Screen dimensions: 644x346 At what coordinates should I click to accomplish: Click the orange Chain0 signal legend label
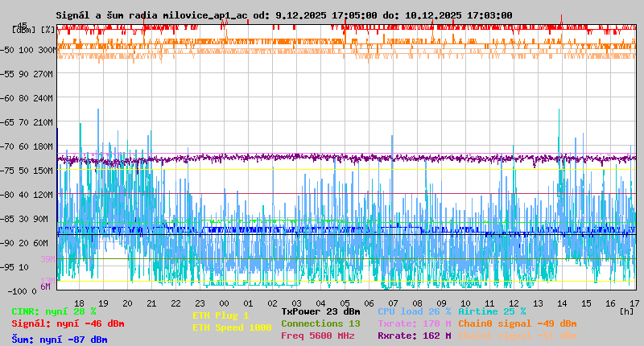(518, 323)
